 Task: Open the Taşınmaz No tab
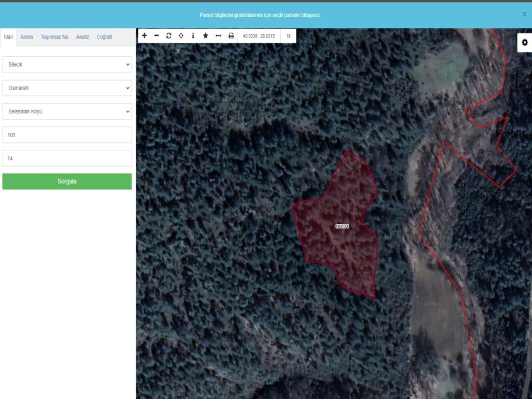tap(55, 37)
